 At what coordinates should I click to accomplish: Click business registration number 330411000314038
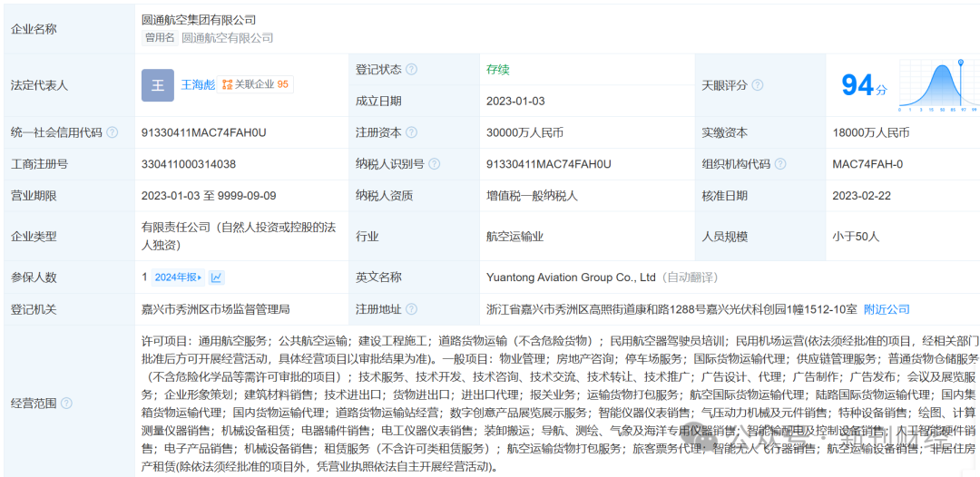click(x=189, y=164)
